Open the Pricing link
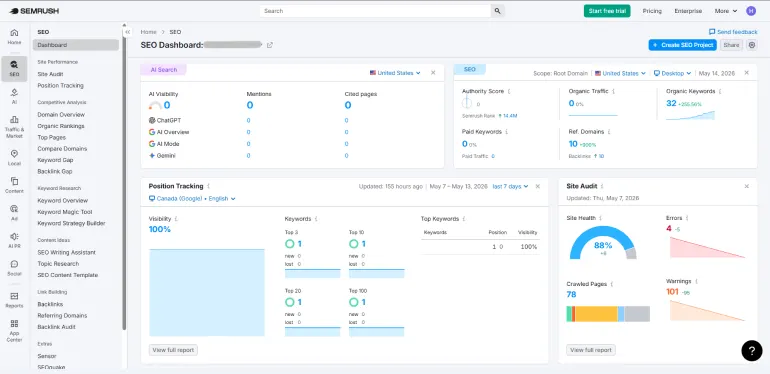Image resolution: width=770 pixels, height=374 pixels. coord(652,11)
